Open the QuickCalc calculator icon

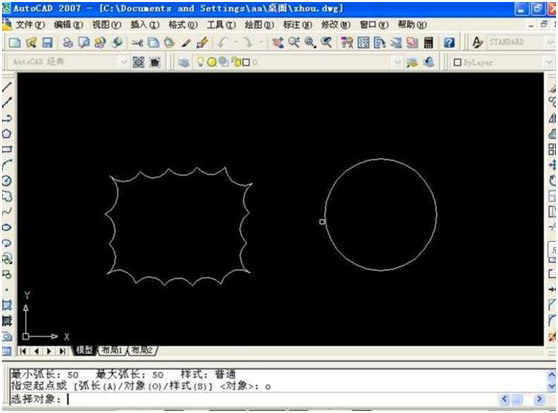click(x=428, y=43)
